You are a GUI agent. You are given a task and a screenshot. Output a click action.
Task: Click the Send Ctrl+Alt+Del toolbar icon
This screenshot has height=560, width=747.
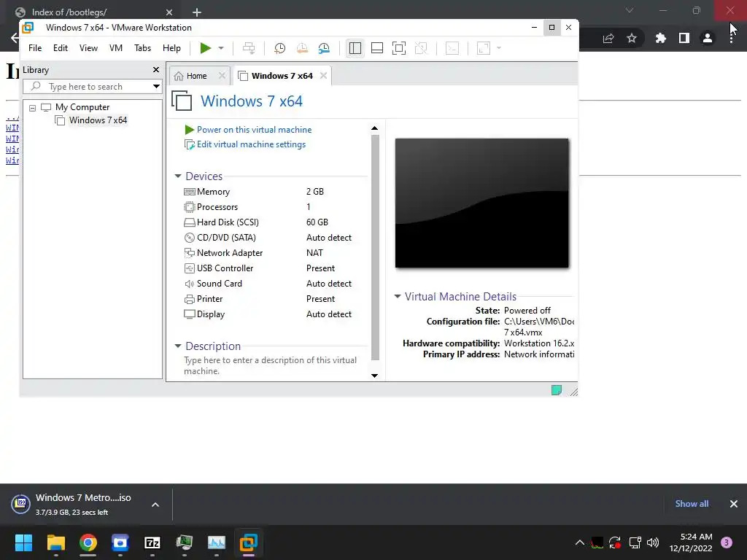click(x=249, y=48)
